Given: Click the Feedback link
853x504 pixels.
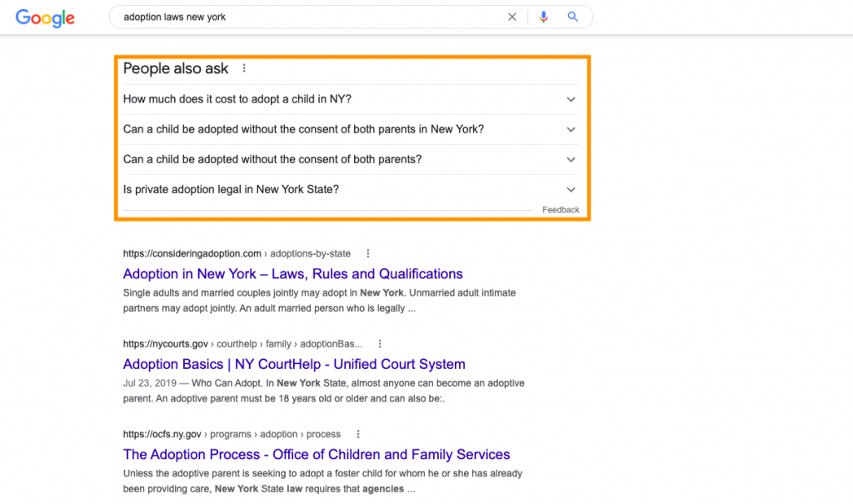Looking at the screenshot, I should 561,210.
